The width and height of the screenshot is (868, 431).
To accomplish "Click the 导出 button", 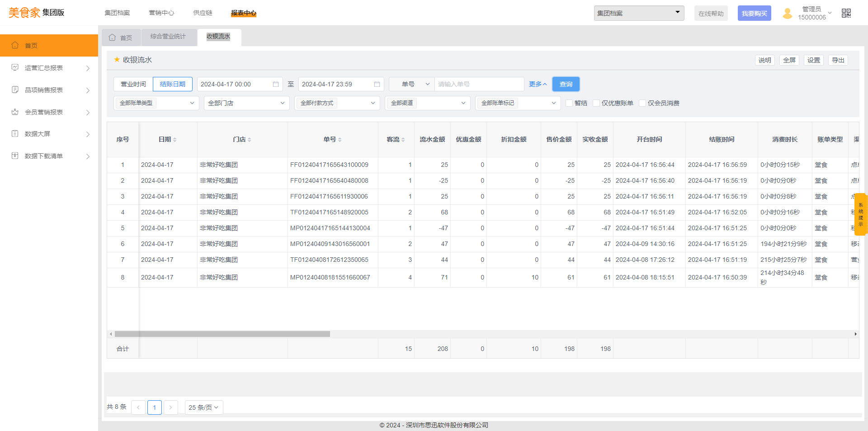I will click(x=838, y=60).
